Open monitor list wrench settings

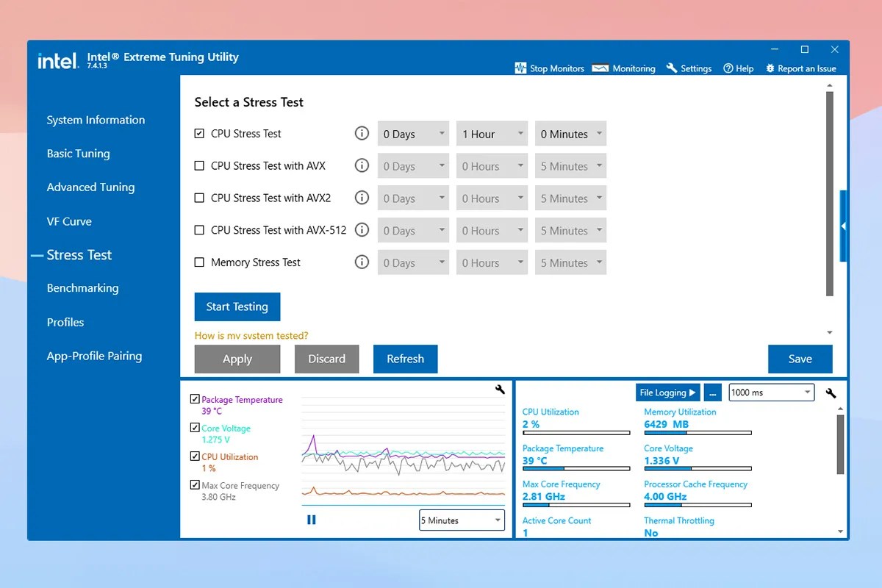(831, 393)
